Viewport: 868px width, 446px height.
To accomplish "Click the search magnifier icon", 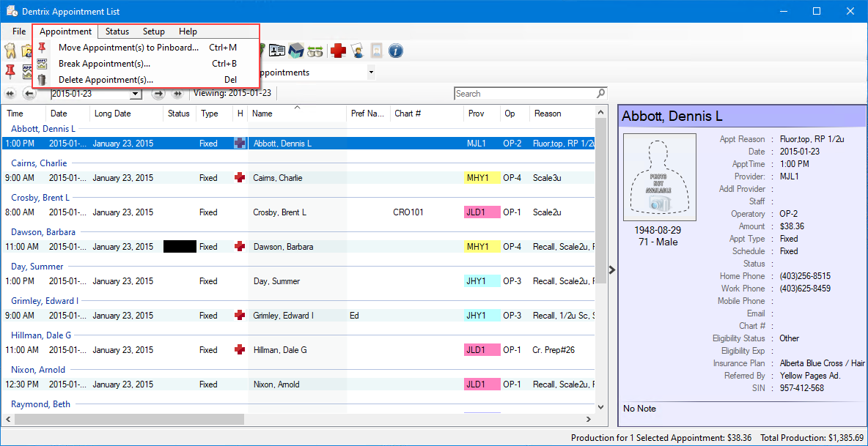I will pyautogui.click(x=601, y=94).
